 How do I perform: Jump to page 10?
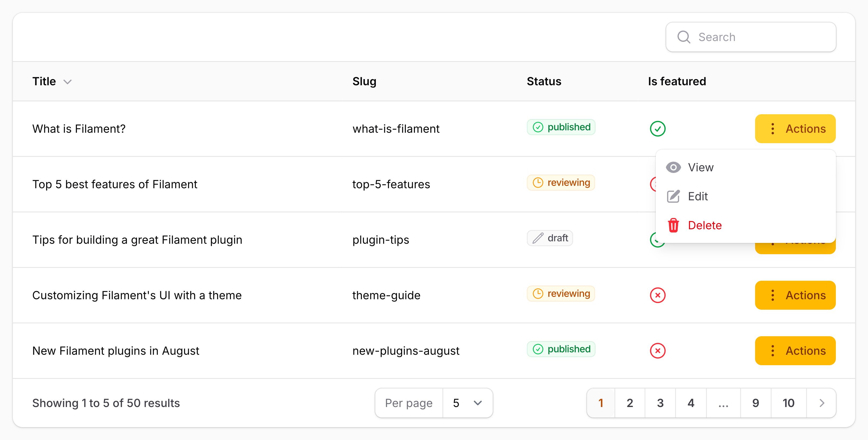click(788, 403)
